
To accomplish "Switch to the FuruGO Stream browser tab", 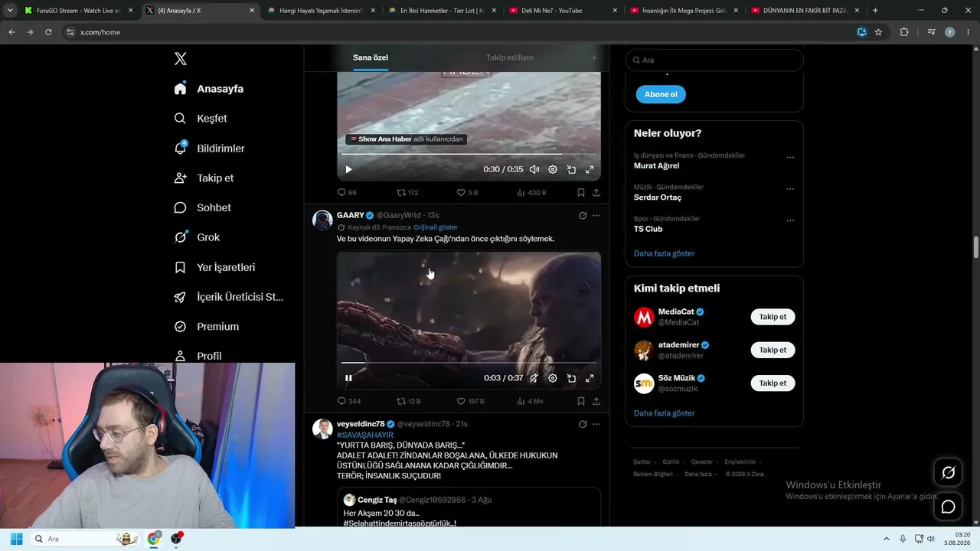I will (79, 11).
